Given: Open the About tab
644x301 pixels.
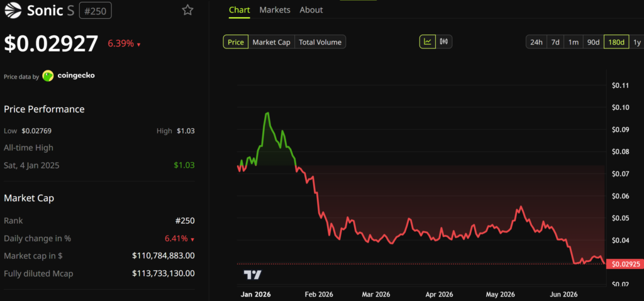Looking at the screenshot, I should click(311, 10).
